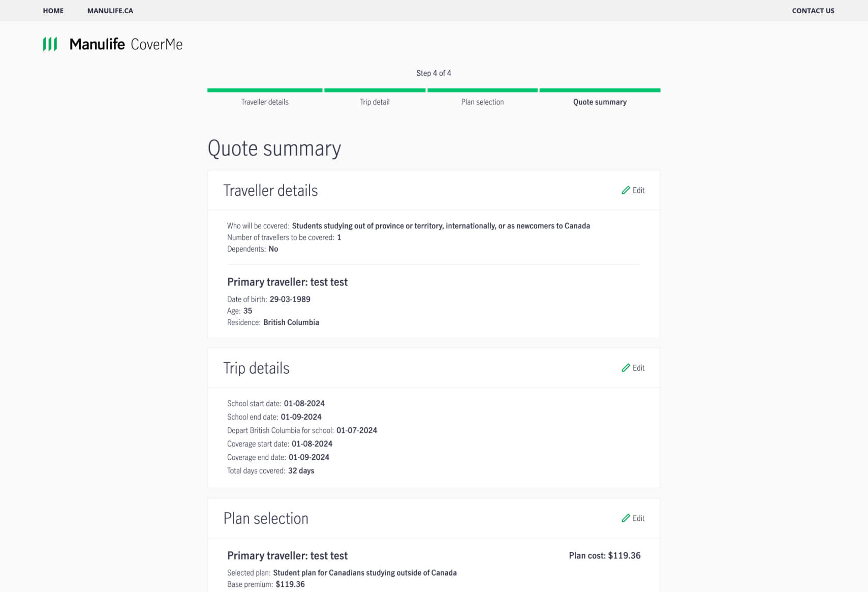
Task: Open HOME in top navigation
Action: 53,11
